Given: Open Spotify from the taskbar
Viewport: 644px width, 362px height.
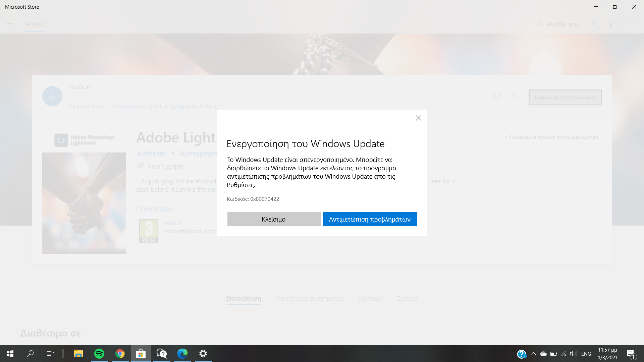Looking at the screenshot, I should click(x=99, y=354).
